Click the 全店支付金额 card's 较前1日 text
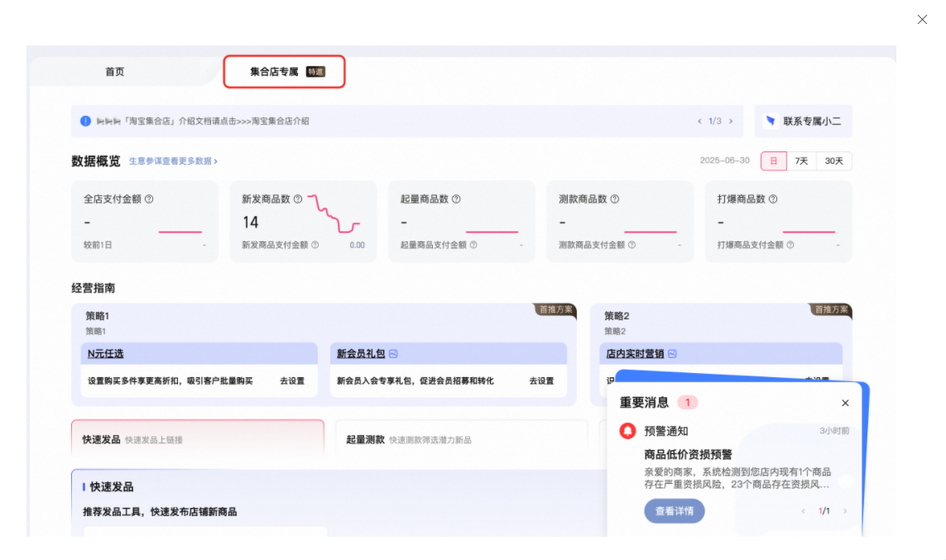This screenshot has height=560, width=946. click(98, 245)
